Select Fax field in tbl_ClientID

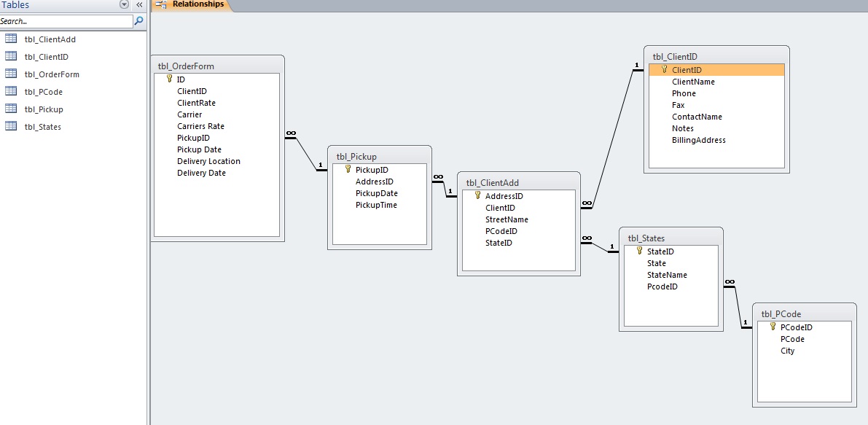717,105
